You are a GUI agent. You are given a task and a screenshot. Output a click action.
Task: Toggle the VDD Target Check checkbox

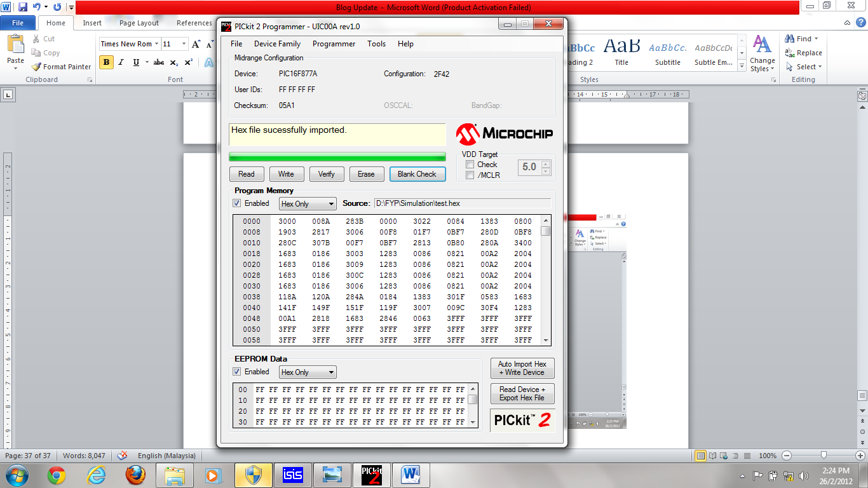click(470, 165)
